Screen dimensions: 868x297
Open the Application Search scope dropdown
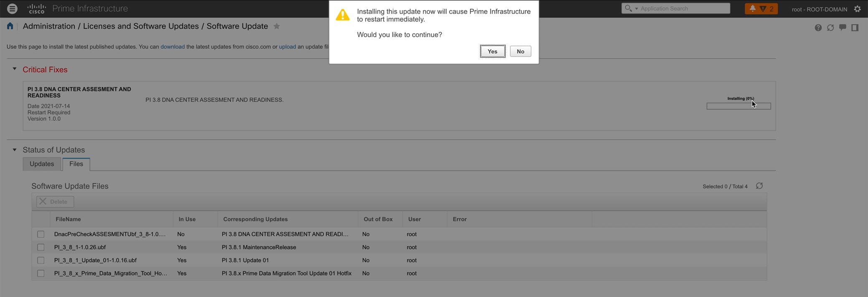637,9
